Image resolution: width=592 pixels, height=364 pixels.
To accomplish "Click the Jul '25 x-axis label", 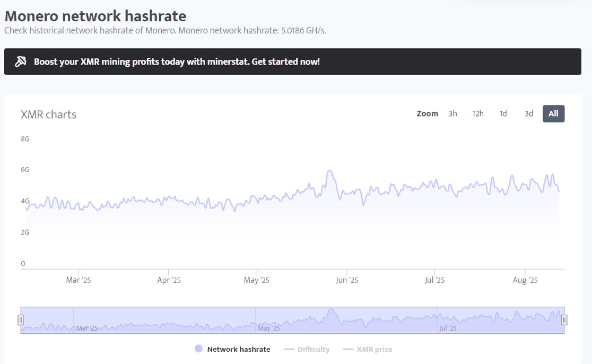I will pos(434,280).
